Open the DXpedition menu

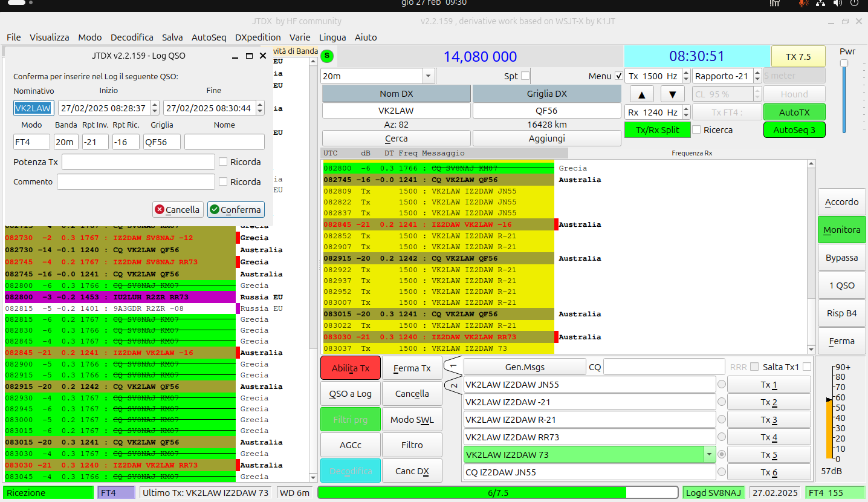click(258, 37)
